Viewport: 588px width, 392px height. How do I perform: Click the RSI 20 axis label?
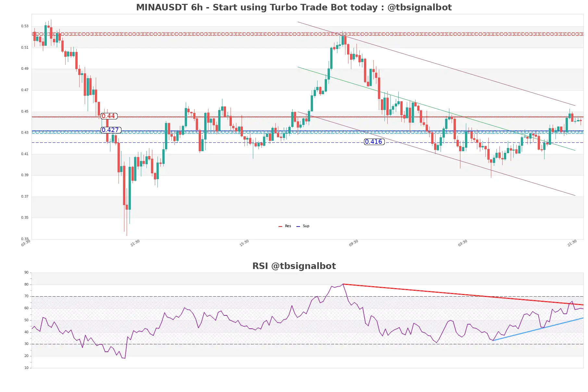click(x=26, y=356)
